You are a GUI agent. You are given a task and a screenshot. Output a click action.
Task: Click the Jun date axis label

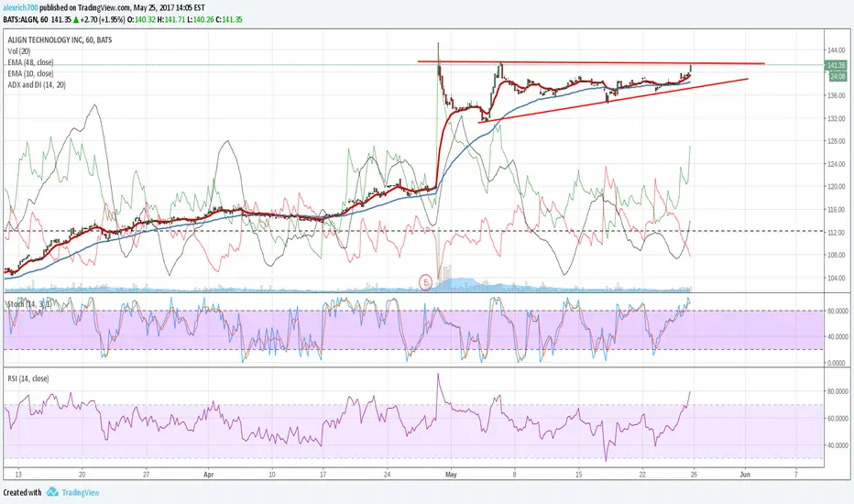click(745, 475)
